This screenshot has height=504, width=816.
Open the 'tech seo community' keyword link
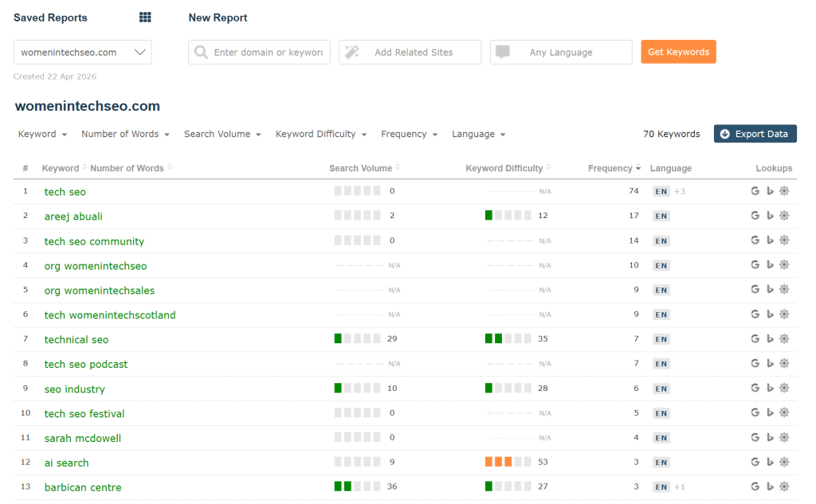pos(94,241)
